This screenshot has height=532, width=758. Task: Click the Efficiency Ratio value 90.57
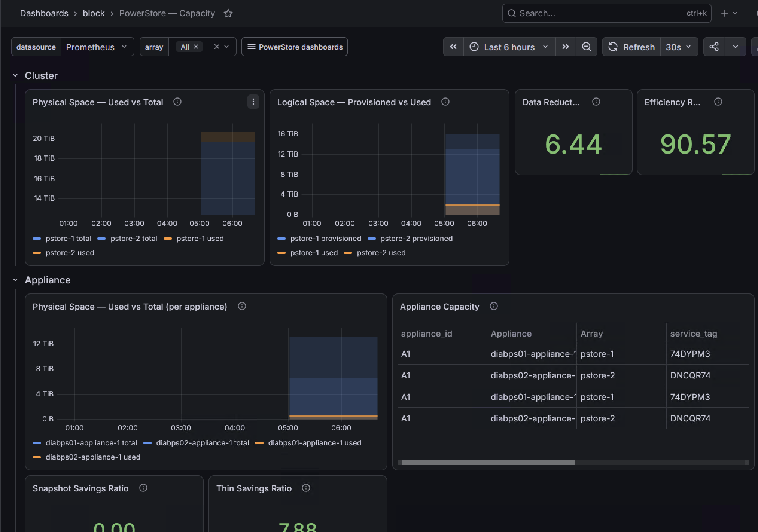pos(695,144)
